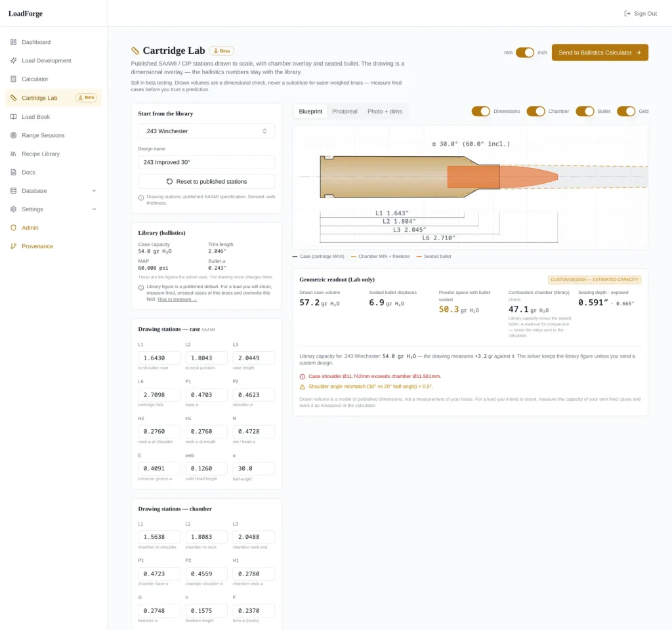This screenshot has height=630, width=672.
Task: Switch to the Photoreal view tab
Action: [345, 112]
